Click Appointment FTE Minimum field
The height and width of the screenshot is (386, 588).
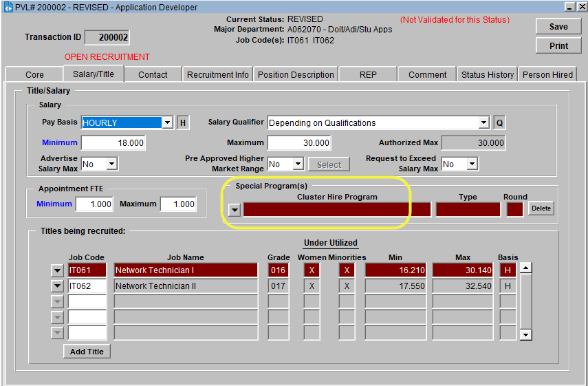coord(94,204)
